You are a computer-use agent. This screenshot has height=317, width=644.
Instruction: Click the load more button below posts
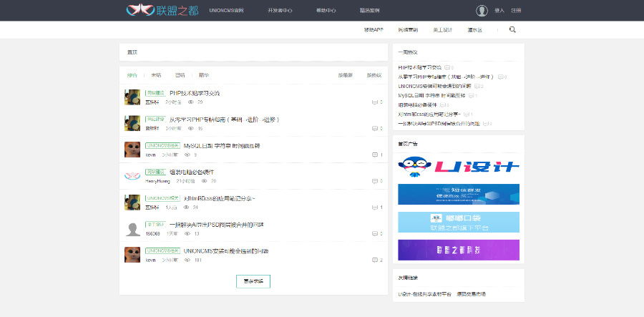click(x=253, y=281)
